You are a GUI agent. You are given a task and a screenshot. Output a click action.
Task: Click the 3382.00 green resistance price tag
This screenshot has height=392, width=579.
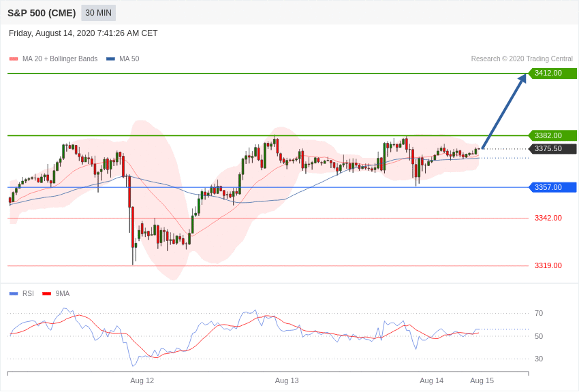pyautogui.click(x=552, y=135)
